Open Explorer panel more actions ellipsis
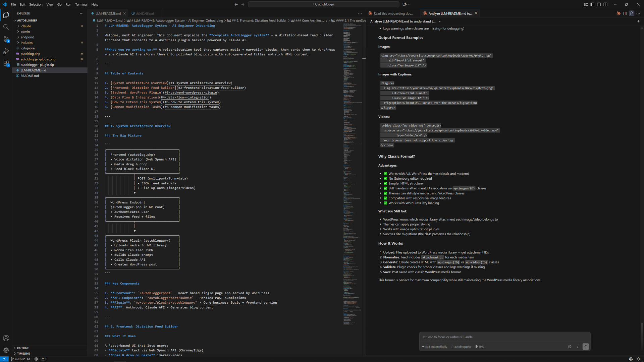Screen dimensions: 644x362 pyautogui.click(x=82, y=13)
